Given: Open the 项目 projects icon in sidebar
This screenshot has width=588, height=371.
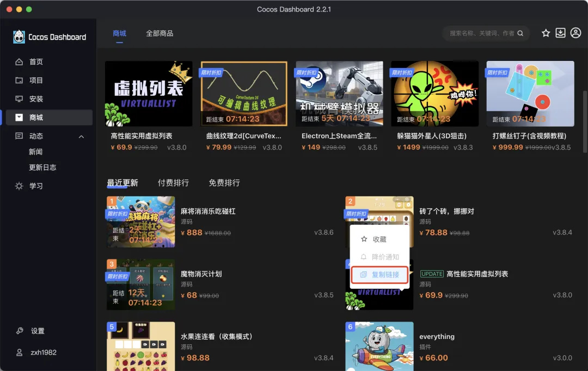Looking at the screenshot, I should click(x=19, y=80).
